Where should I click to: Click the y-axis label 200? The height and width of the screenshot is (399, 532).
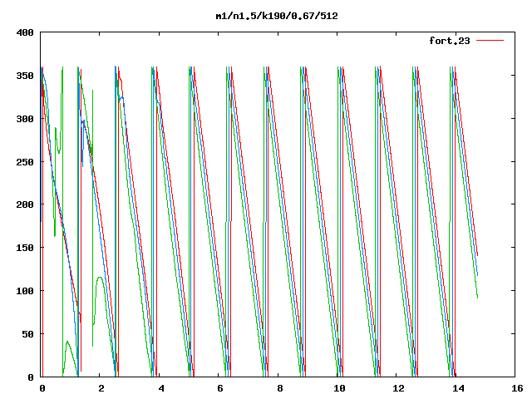(25, 204)
